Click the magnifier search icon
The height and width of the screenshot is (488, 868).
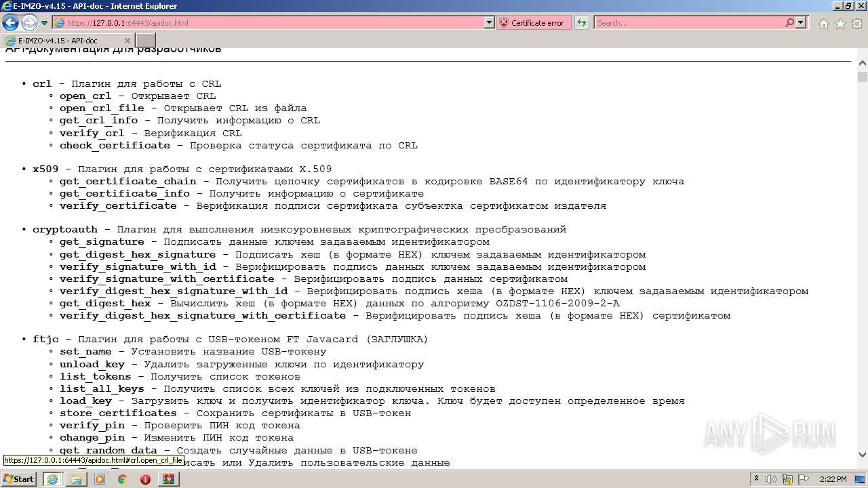pyautogui.click(x=789, y=23)
